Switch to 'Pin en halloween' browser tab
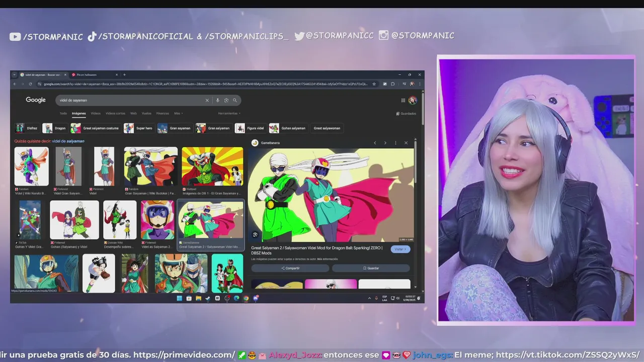Image resolution: width=644 pixels, height=362 pixels. tap(95, 75)
